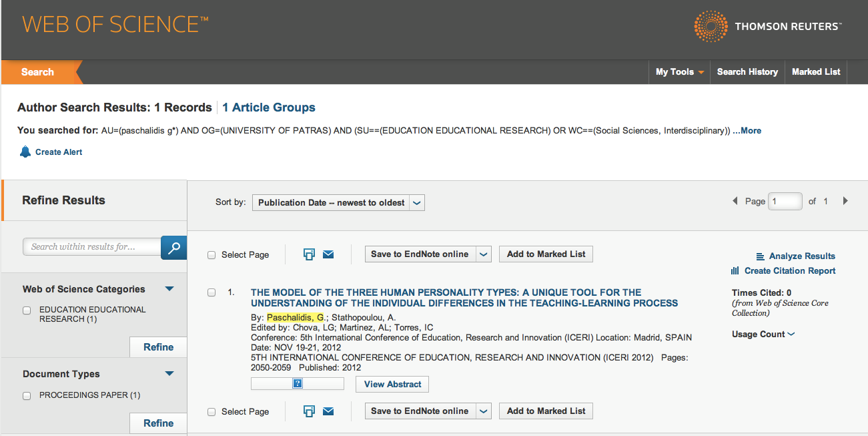The image size is (868, 436).
Task: Click Add to Marked List above the record
Action: pos(546,254)
